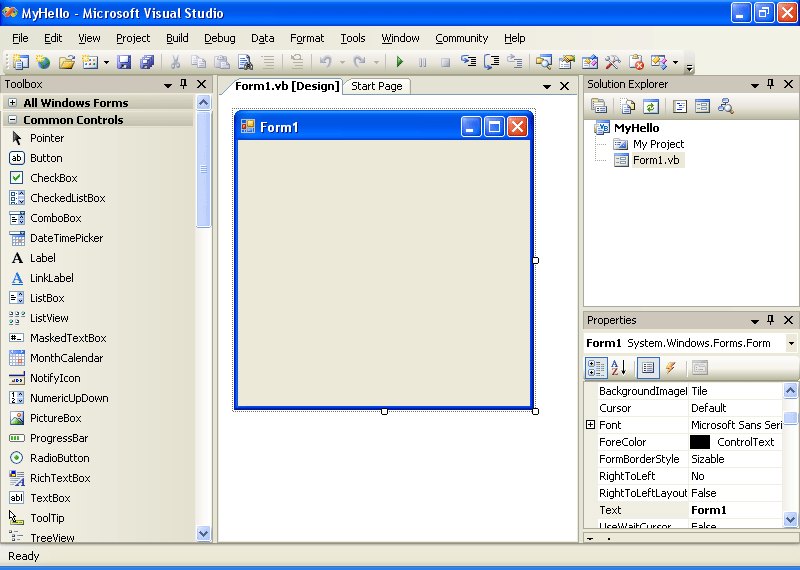Expand the All Windows Forms group
Image resolution: width=800 pixels, height=570 pixels.
pyautogui.click(x=12, y=102)
